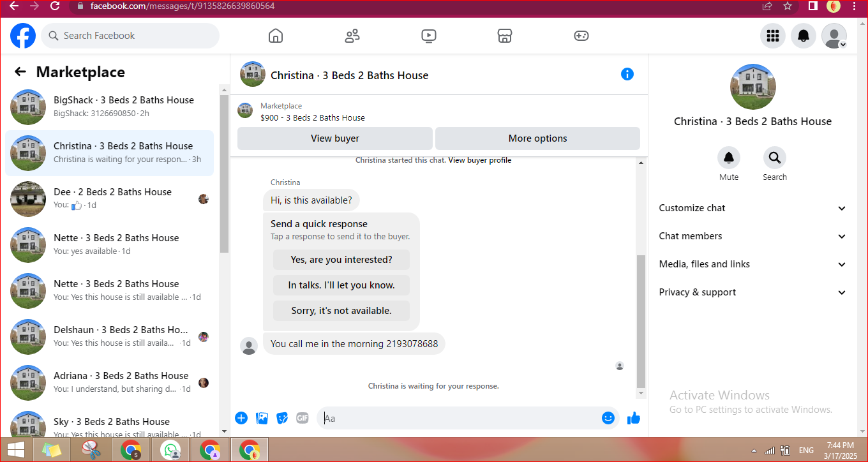Mute this chat with the bell icon
Screen dimensions: 868x462
click(x=729, y=158)
